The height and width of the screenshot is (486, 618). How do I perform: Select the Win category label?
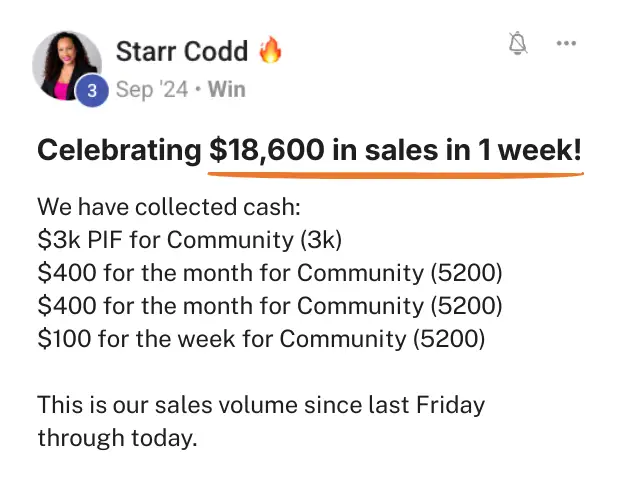pos(226,90)
